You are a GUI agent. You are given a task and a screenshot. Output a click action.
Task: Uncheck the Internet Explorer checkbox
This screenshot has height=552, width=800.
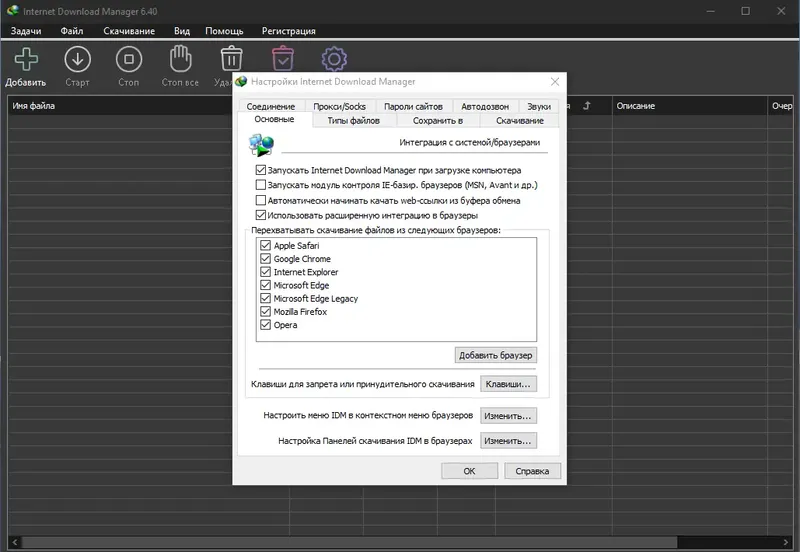[265, 272]
